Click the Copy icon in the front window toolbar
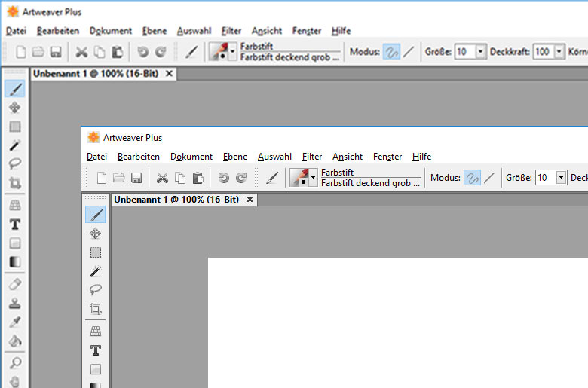The height and width of the screenshot is (388, 588). coord(180,178)
